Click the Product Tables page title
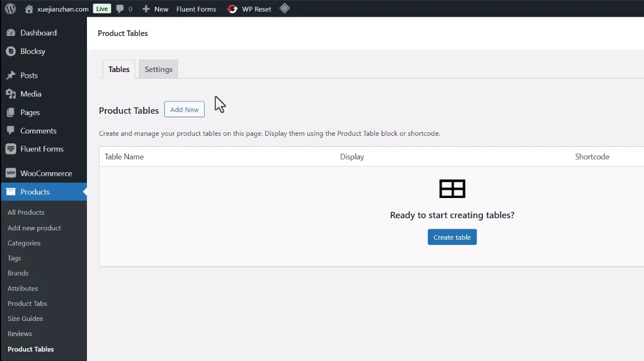The height and width of the screenshot is (361, 644). [123, 33]
